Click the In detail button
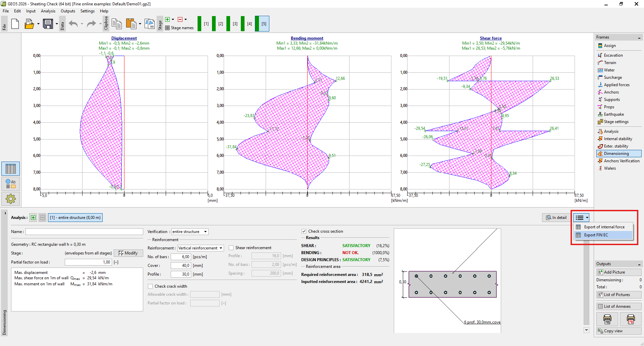This screenshot has width=644, height=346. coord(556,218)
